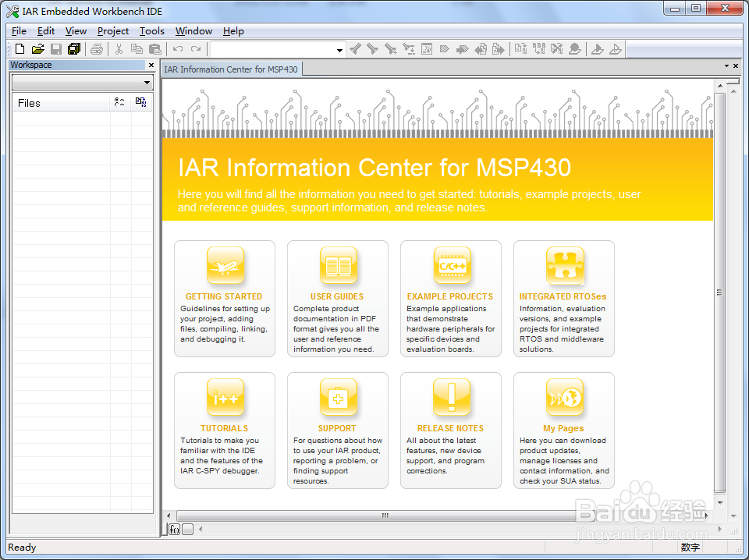This screenshot has height=560, width=749.
Task: Open the Project menu
Action: pyautogui.click(x=112, y=31)
